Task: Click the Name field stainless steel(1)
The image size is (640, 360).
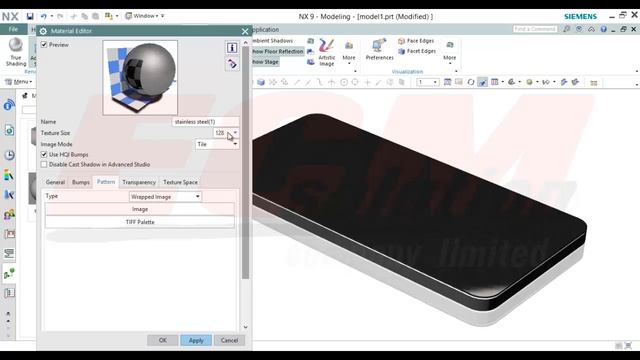Action: (x=205, y=122)
